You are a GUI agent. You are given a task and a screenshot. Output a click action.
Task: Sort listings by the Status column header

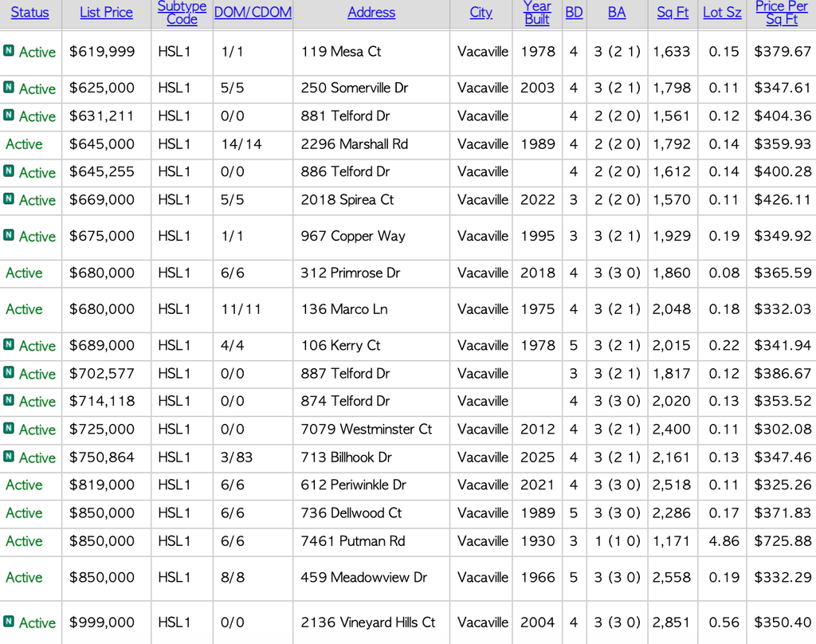point(29,13)
